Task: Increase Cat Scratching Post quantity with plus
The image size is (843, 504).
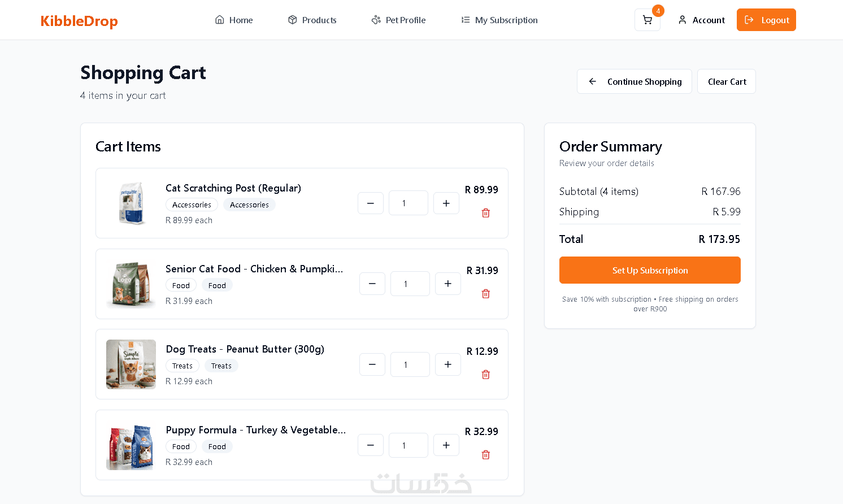Action: (x=446, y=203)
